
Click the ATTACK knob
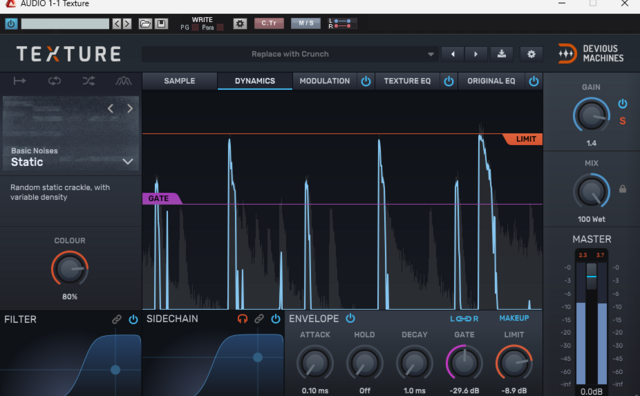tap(315, 363)
